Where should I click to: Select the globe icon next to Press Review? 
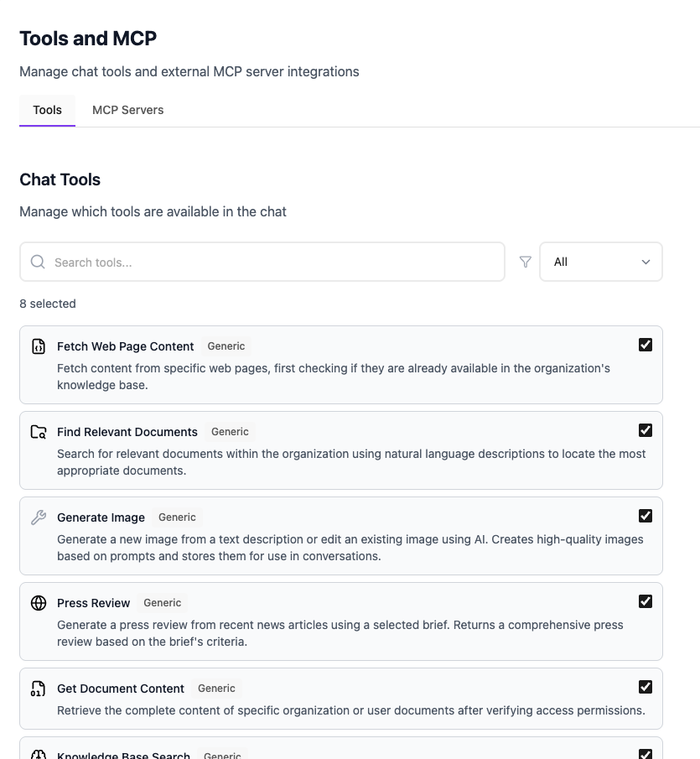pos(38,602)
